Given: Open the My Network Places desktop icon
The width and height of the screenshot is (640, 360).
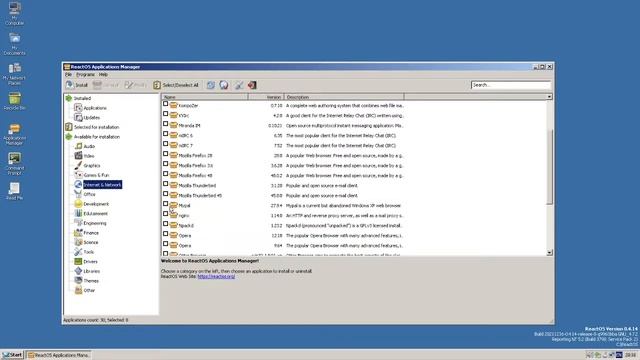Looking at the screenshot, I should (15, 74).
